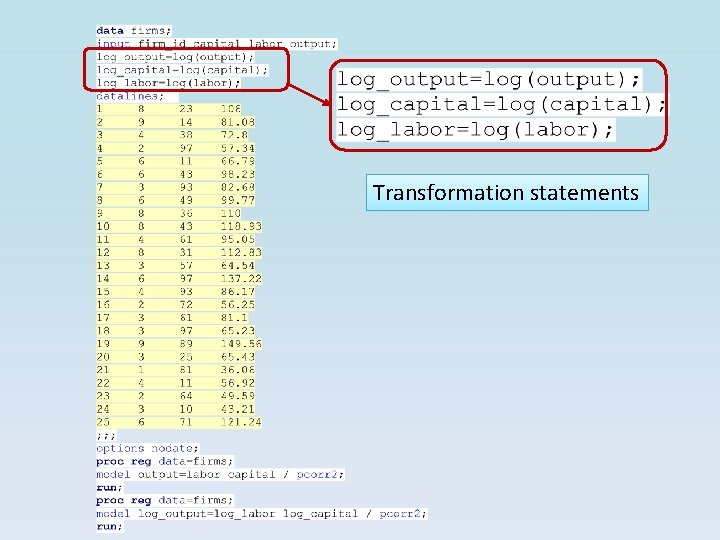Viewport: 720px width, 540px height.
Task: Click the output value "137.22"
Action: (241, 279)
